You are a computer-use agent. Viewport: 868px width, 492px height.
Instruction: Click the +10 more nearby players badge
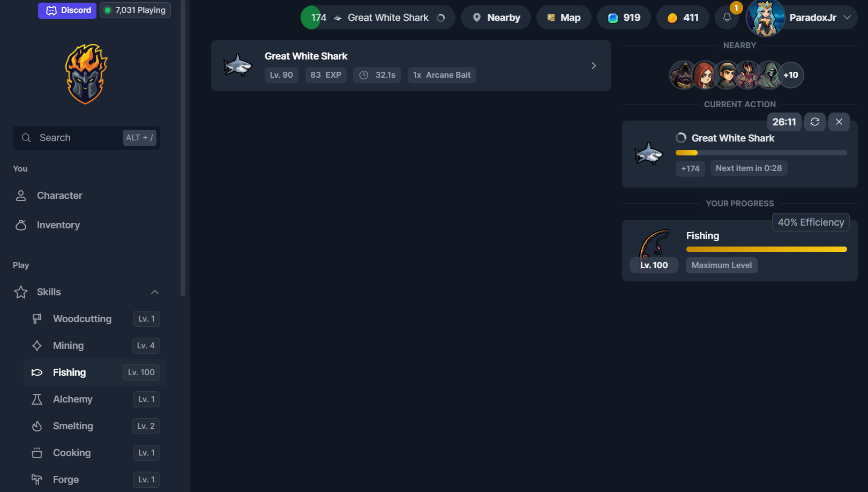(790, 75)
